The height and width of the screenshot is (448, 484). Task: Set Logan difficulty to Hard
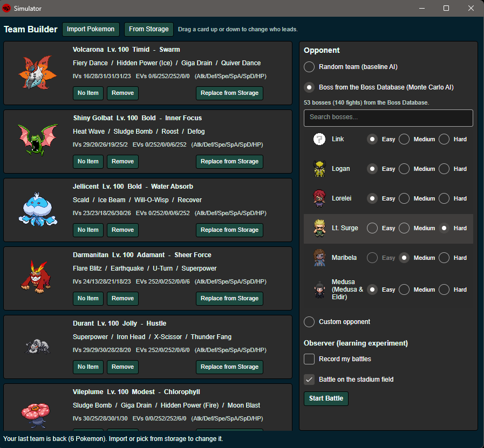click(x=444, y=169)
